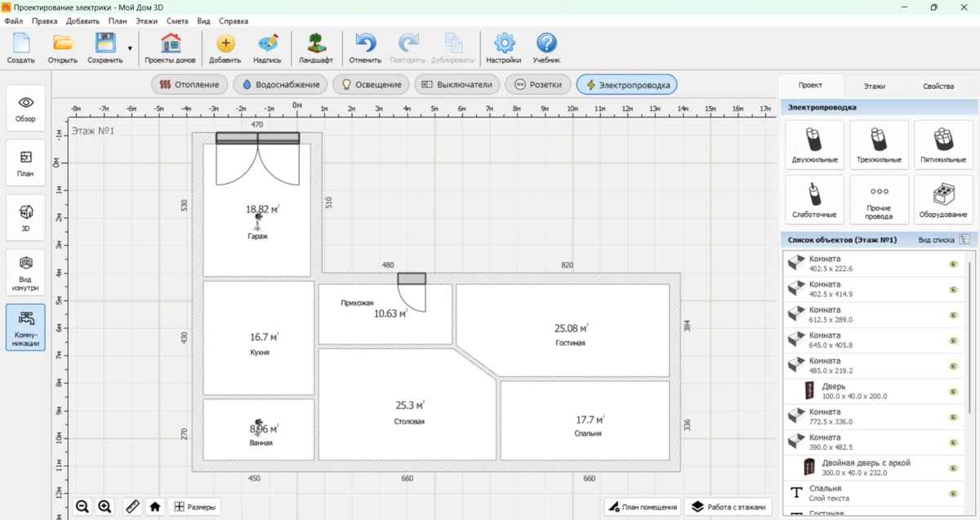Toggle visibility of Комната 772.5 x 336.0
This screenshot has height=520, width=980.
952,417
